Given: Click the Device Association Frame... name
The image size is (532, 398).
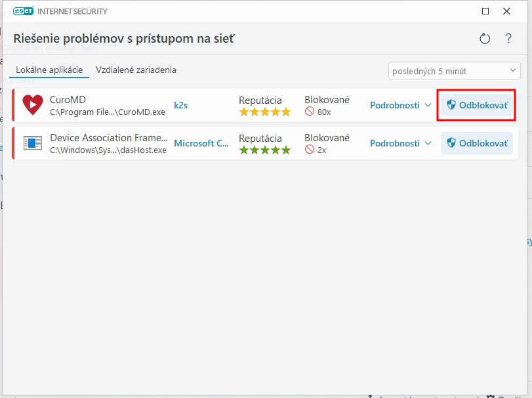Looking at the screenshot, I should point(109,137).
